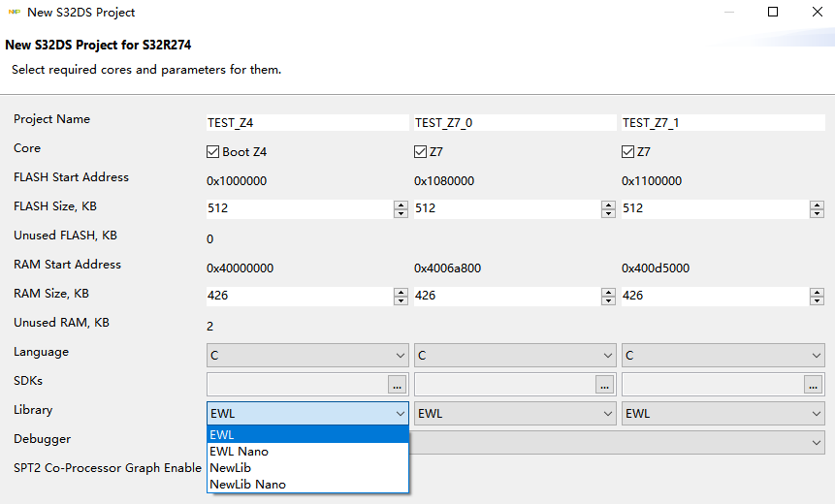Uncheck the Boot Z4 core checkbox
The height and width of the screenshot is (504, 835).
[x=213, y=151]
